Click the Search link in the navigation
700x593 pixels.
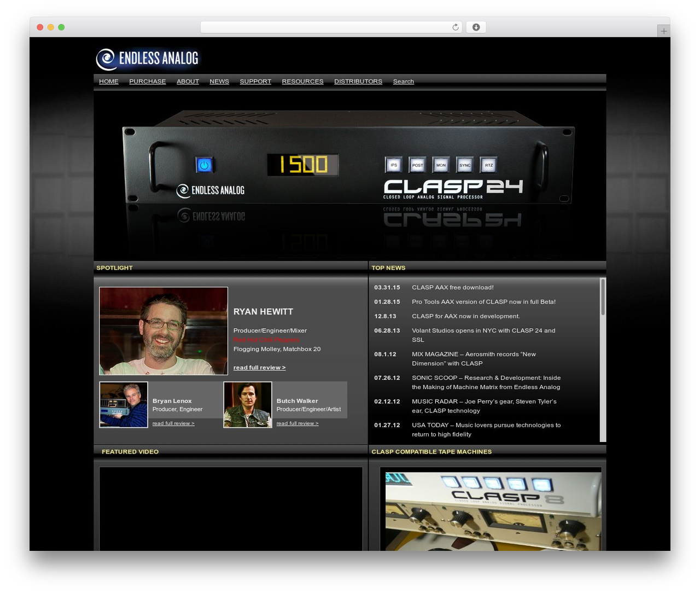pyautogui.click(x=404, y=82)
